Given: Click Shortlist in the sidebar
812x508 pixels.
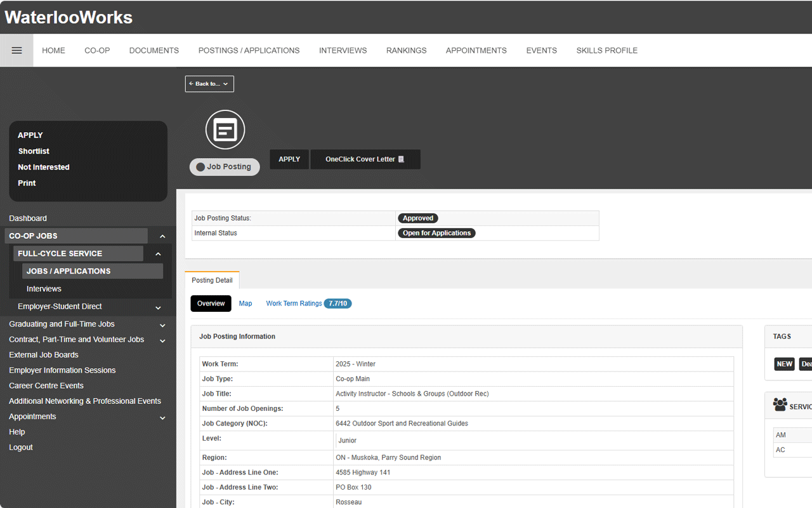Looking at the screenshot, I should [34, 151].
